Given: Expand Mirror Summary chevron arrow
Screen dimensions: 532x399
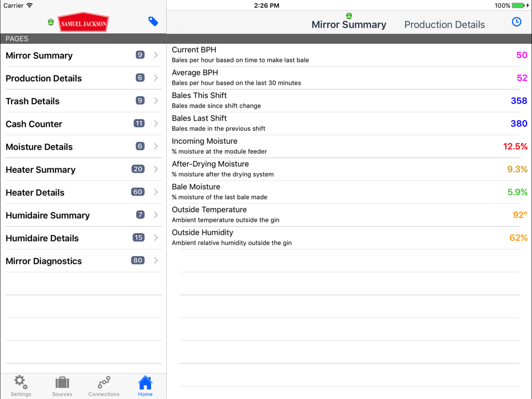Looking at the screenshot, I should tap(156, 55).
